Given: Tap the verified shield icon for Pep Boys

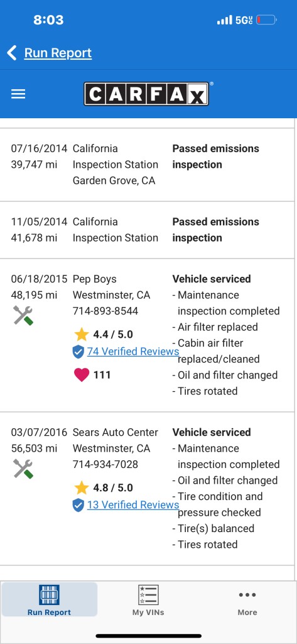Looking at the screenshot, I should click(x=78, y=352).
